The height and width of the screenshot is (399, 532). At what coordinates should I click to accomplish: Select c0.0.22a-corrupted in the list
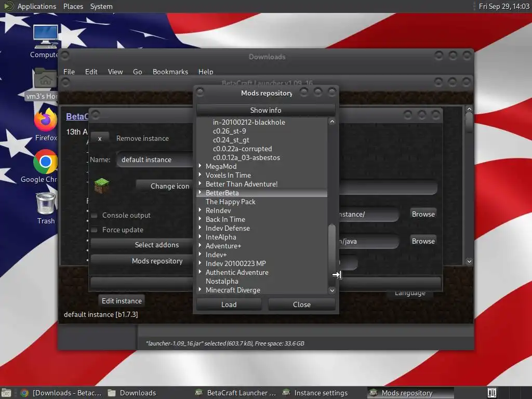coord(242,149)
